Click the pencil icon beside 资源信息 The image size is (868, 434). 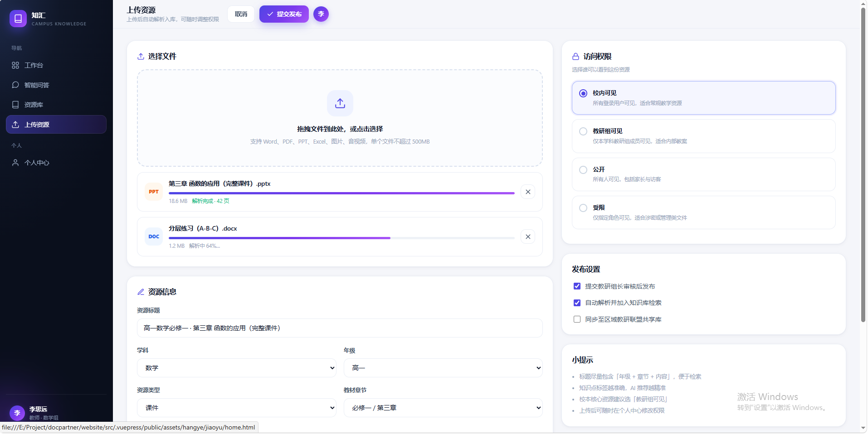point(141,292)
